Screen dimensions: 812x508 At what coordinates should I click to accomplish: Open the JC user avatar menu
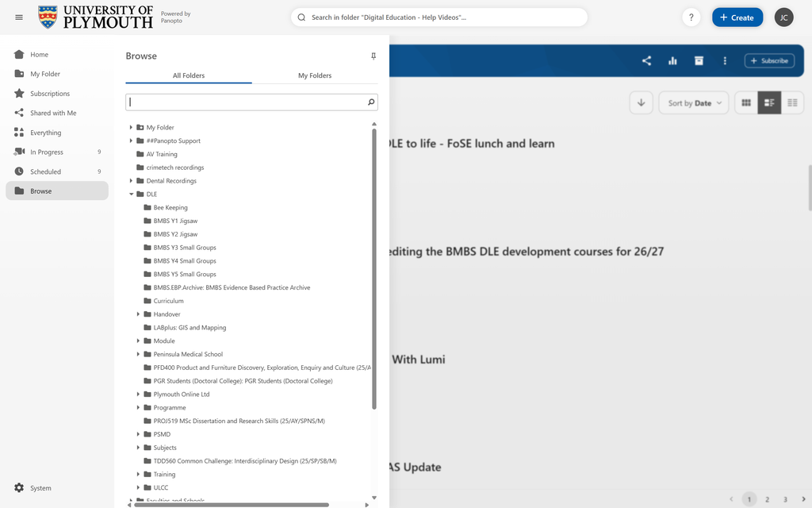click(783, 17)
